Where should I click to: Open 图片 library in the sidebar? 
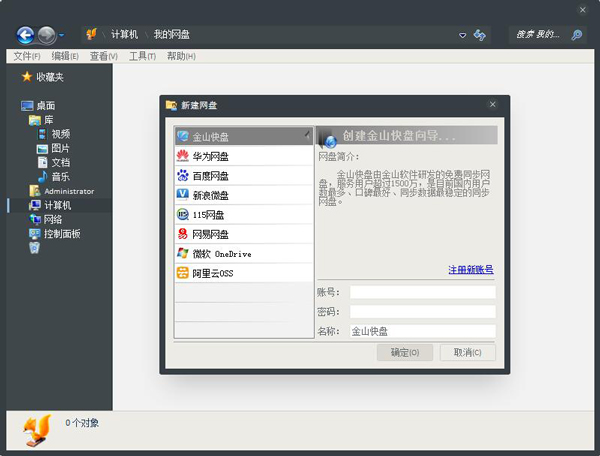tap(60, 148)
